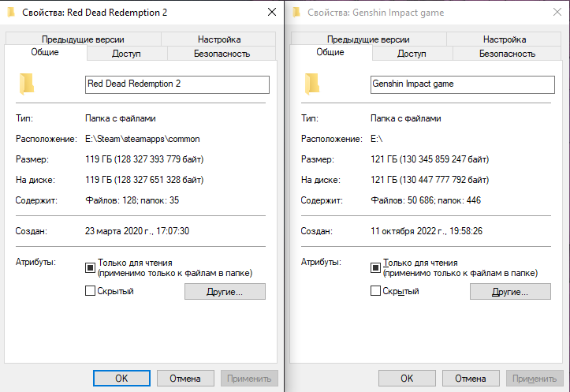The width and height of the screenshot is (570, 392).
Task: Click the Red Dead Redemption 2 folder name field
Action: point(177,84)
